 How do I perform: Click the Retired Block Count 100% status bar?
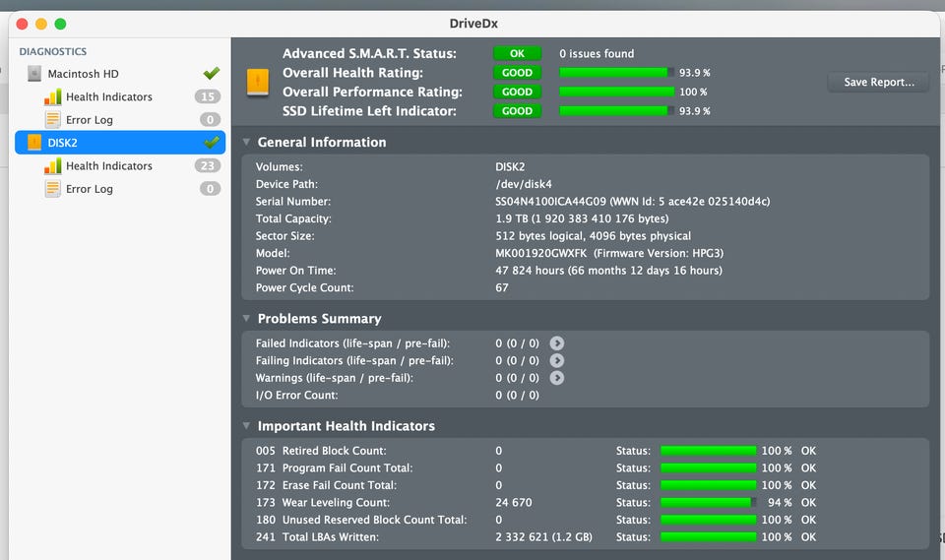point(709,451)
